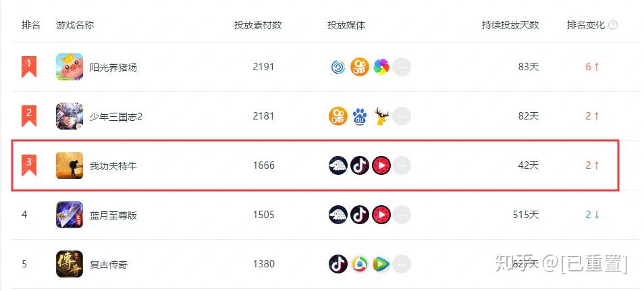Click the 持续投放天数 column header
644x291 pixels.
pyautogui.click(x=510, y=25)
